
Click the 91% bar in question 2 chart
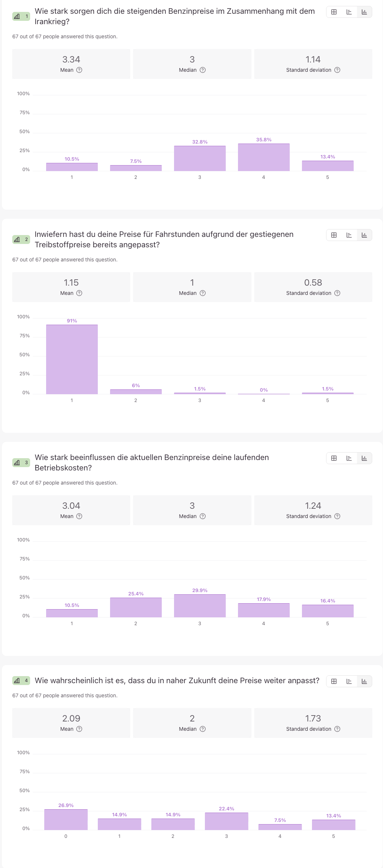(x=72, y=359)
